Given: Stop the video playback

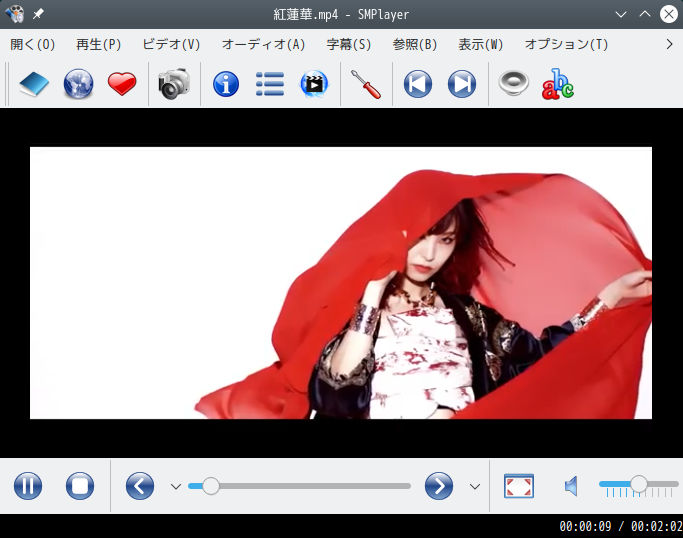Looking at the screenshot, I should 80,486.
